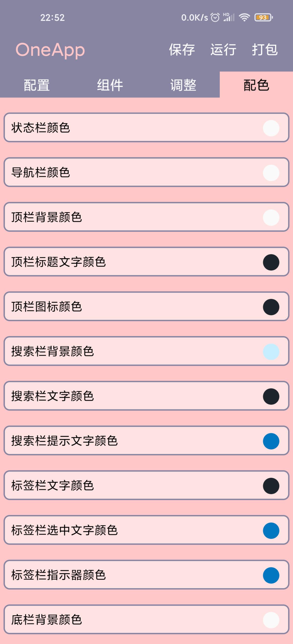
Task: Click the OneApp title logo
Action: [x=50, y=50]
